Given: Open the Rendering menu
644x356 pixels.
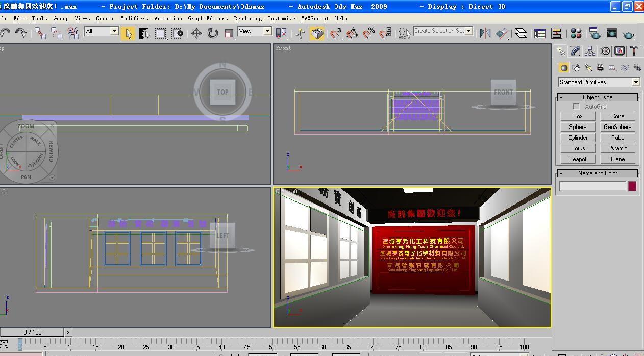Looking at the screenshot, I should [248, 18].
